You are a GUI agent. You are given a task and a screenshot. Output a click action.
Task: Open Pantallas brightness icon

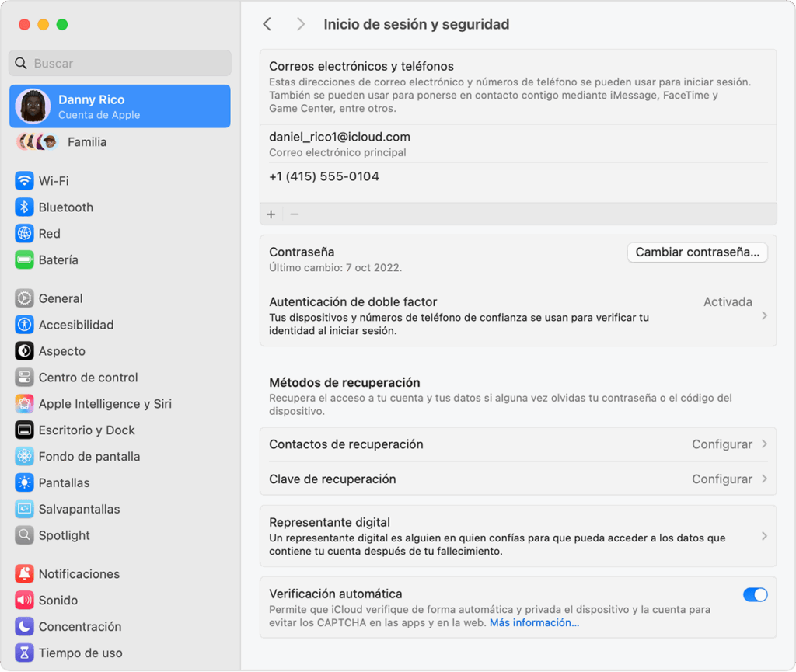tap(24, 482)
